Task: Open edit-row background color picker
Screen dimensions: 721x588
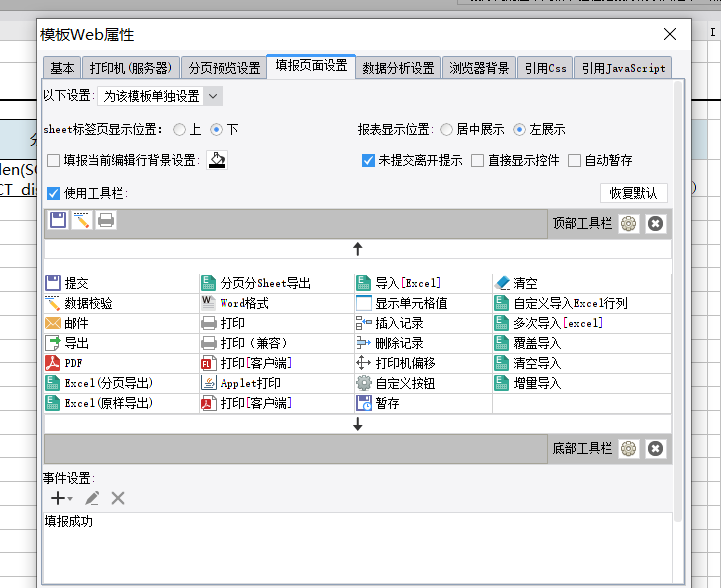Action: click(217, 160)
